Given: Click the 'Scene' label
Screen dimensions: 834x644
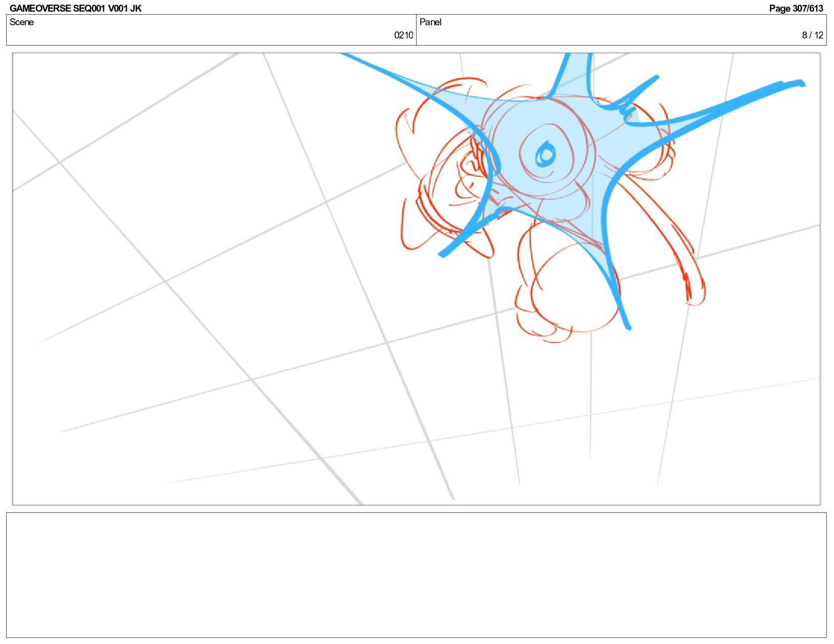Looking at the screenshot, I should pyautogui.click(x=22, y=22).
